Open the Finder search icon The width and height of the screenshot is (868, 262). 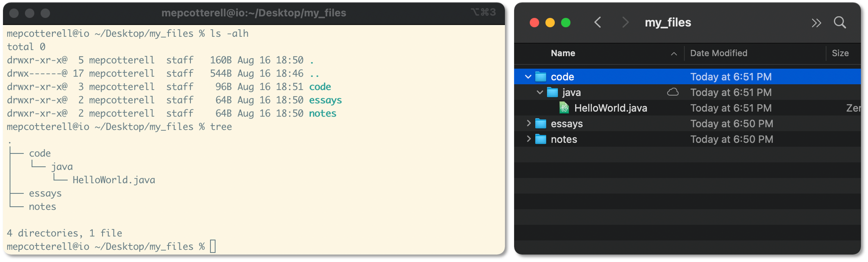tap(840, 23)
